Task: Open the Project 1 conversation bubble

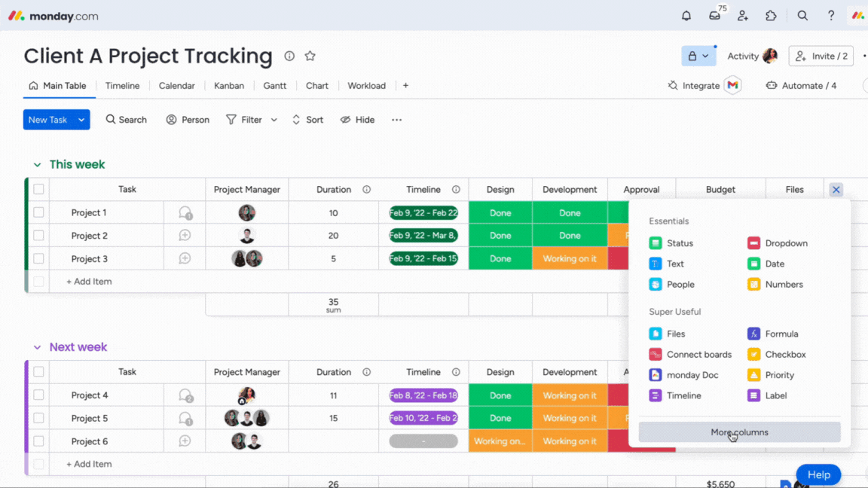Action: (x=185, y=213)
